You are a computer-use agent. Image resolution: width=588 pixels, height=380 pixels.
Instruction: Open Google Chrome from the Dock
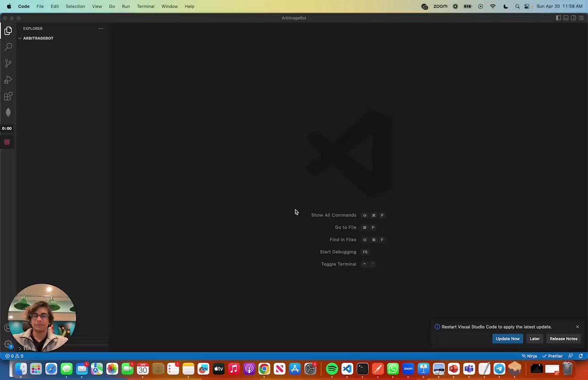[264, 369]
